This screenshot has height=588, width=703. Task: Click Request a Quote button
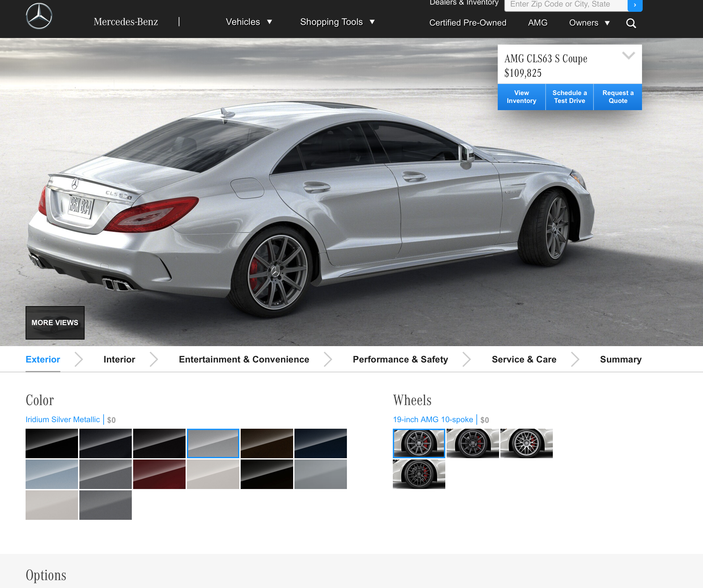pyautogui.click(x=618, y=97)
